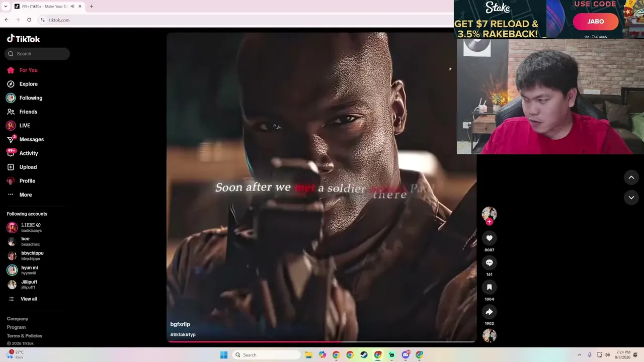Open the notification bell in the taskbar
This screenshot has height=362, width=644.
tap(636, 355)
